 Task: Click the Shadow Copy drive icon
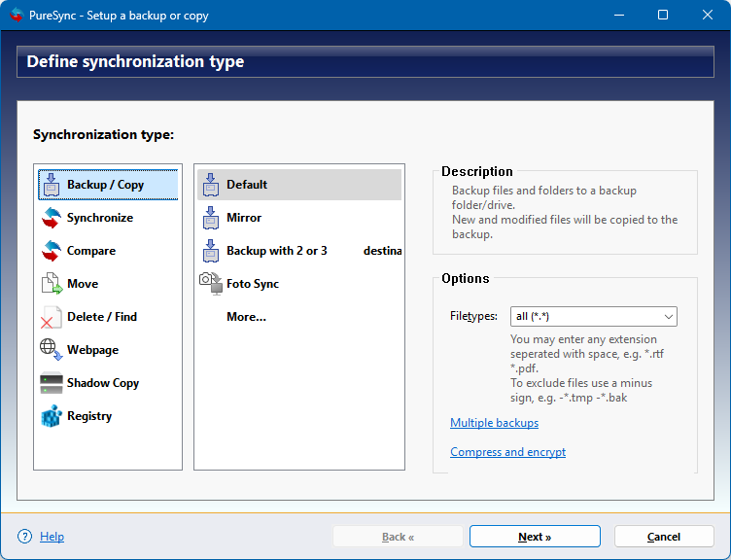pos(52,383)
